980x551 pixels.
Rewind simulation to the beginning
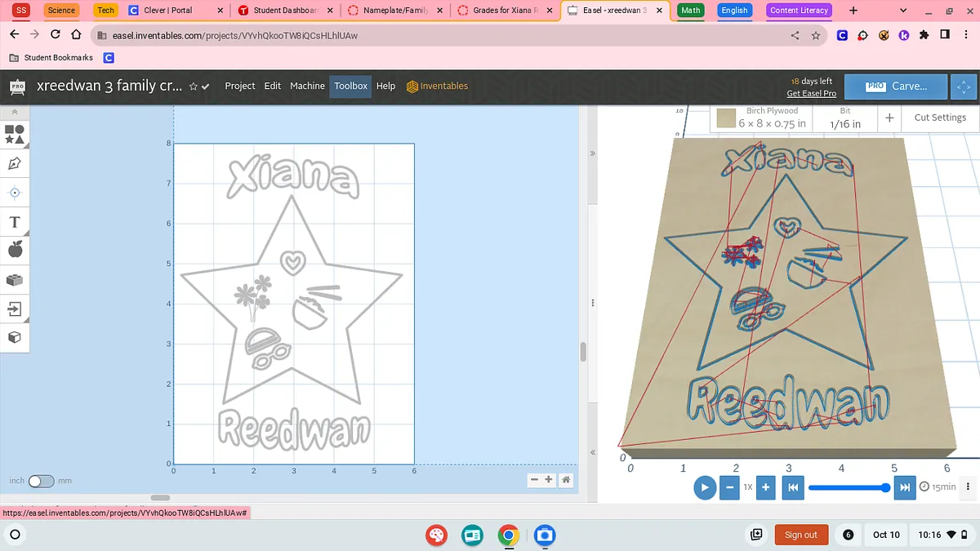click(791, 487)
